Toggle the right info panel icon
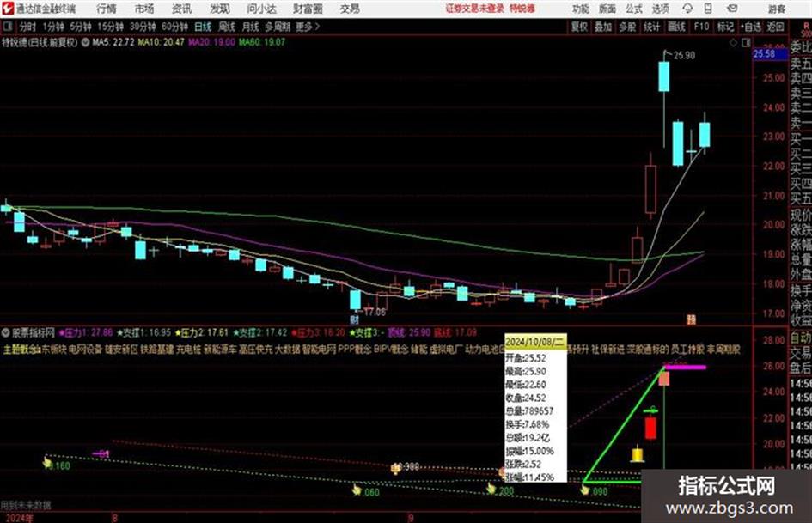 [746, 42]
